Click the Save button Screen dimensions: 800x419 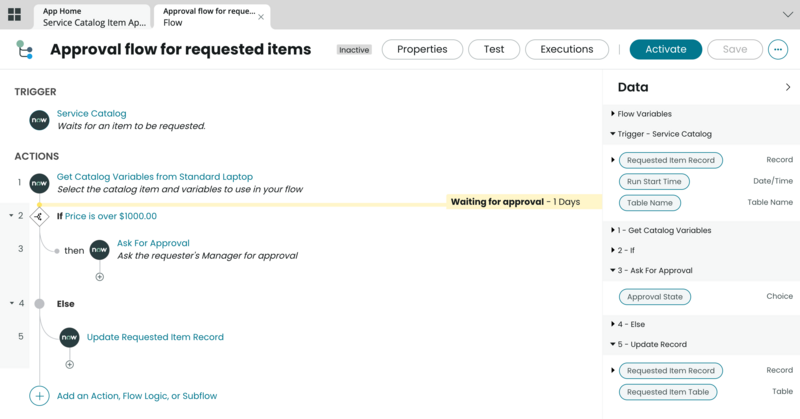735,50
